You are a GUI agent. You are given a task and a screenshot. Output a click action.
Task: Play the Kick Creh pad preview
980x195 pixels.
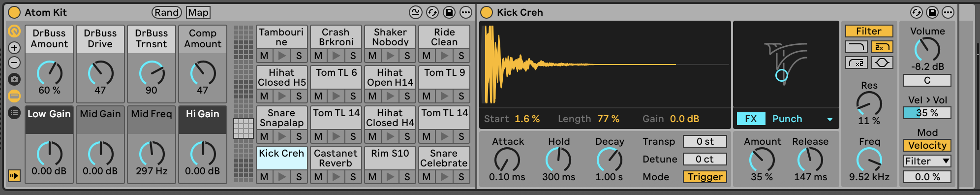[282, 177]
